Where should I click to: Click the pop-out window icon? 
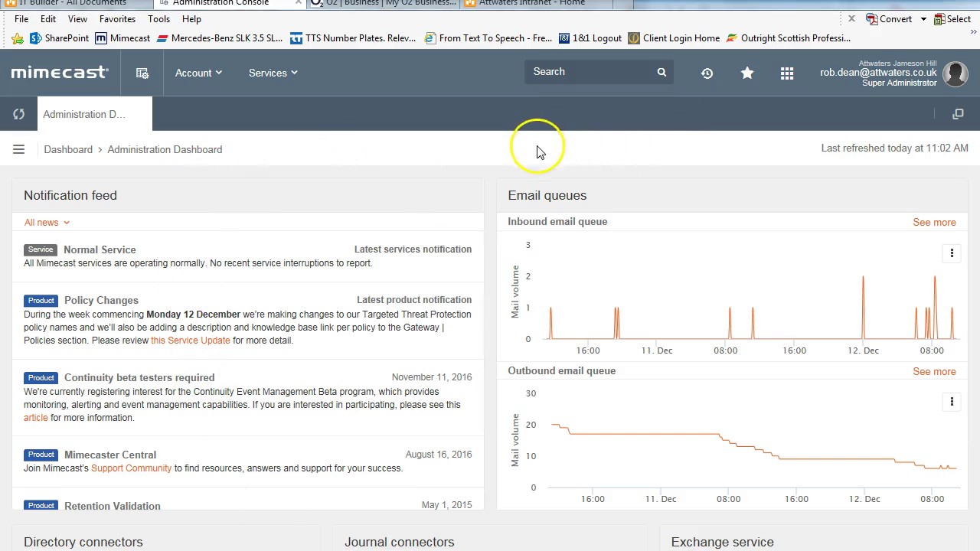click(958, 114)
